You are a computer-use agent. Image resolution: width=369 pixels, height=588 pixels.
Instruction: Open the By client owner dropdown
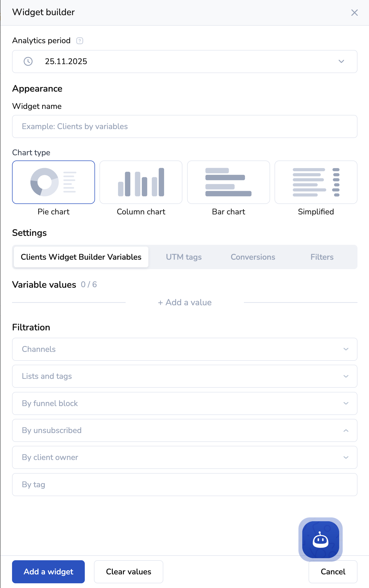click(x=346, y=457)
